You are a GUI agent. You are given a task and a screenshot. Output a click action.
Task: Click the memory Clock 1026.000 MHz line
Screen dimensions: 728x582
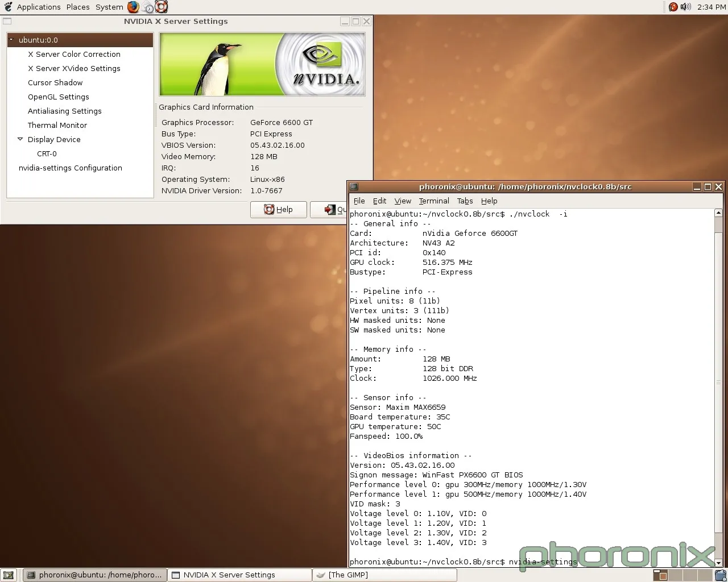click(x=413, y=378)
